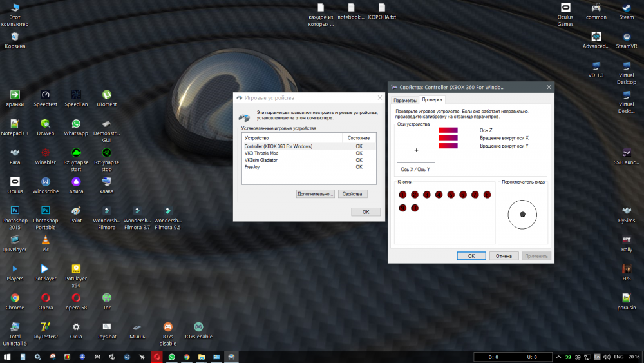
Task: Click the ENG language indicator in tray
Action: tap(617, 357)
